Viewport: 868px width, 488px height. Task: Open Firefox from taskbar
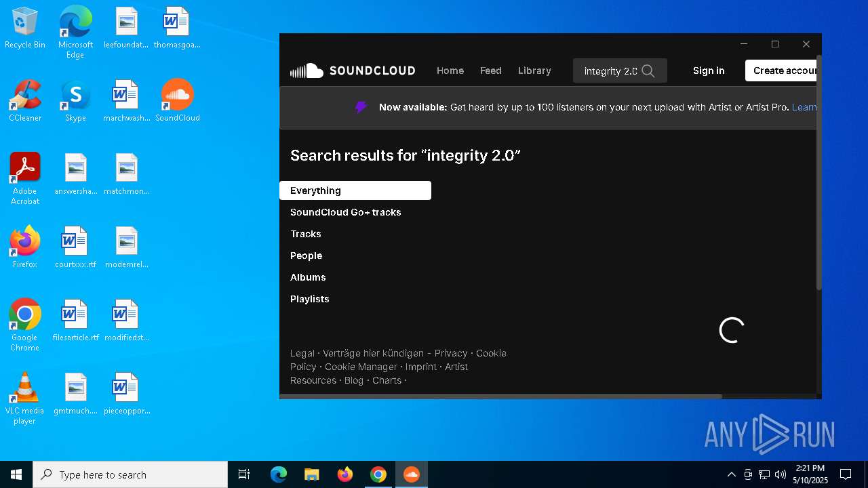coord(345,474)
